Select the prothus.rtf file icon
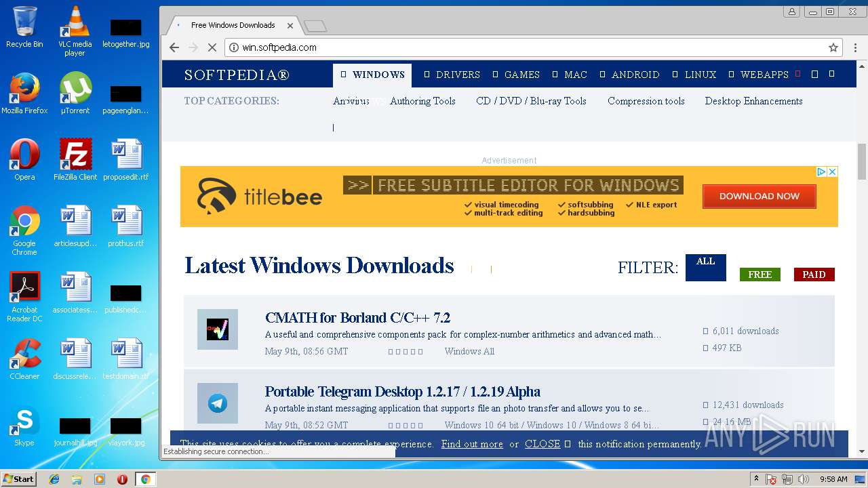The width and height of the screenshot is (868, 488). [125, 226]
